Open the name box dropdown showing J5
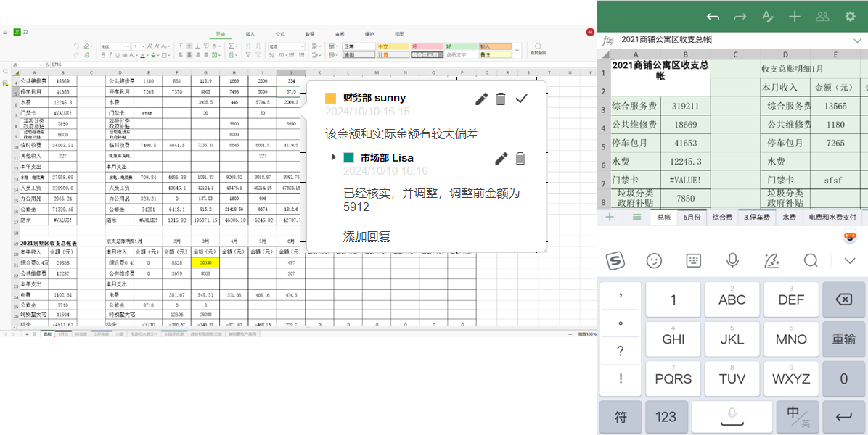Screen dimensions: 868x435 [41, 65]
